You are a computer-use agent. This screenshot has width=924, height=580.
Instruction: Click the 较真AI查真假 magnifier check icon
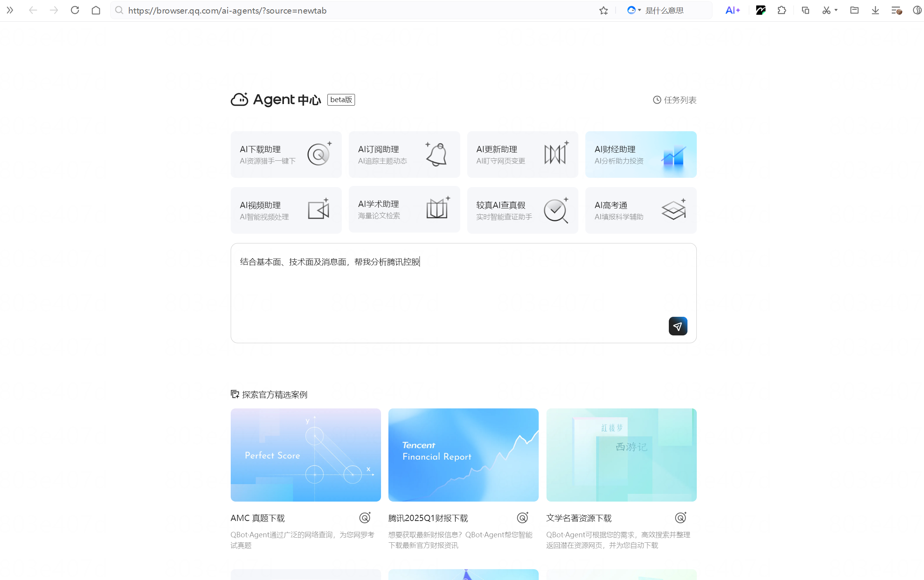(x=556, y=211)
